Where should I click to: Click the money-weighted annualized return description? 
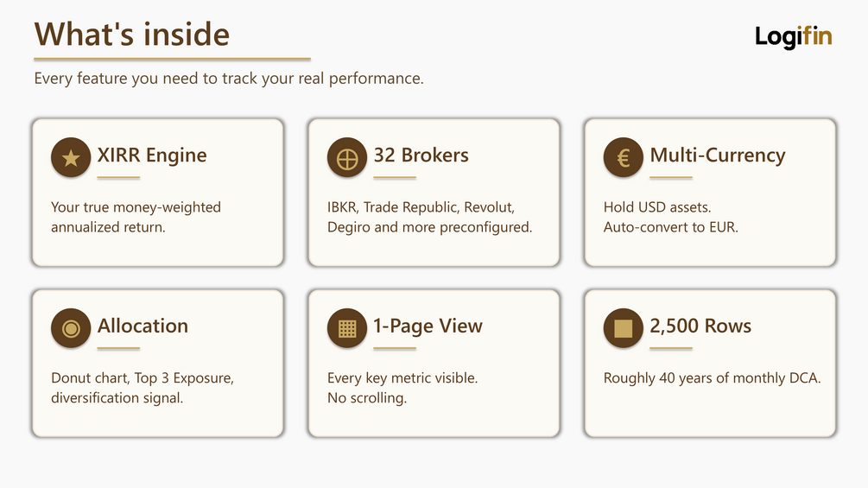(136, 217)
